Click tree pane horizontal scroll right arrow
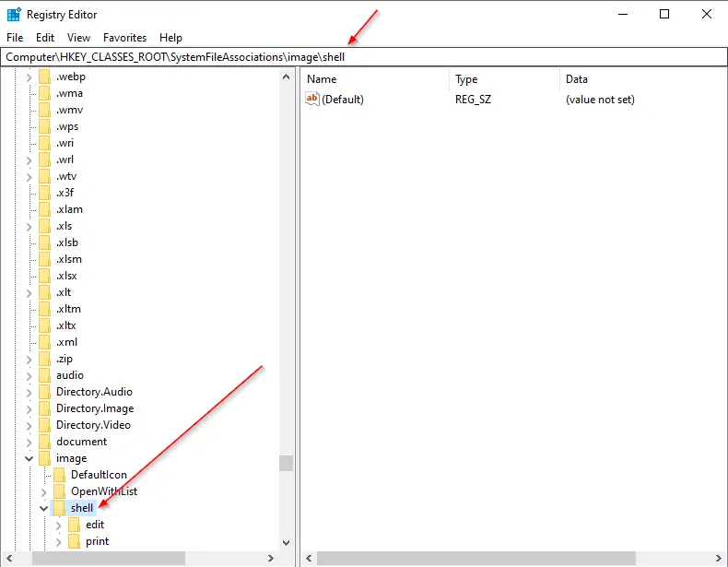 point(271,558)
